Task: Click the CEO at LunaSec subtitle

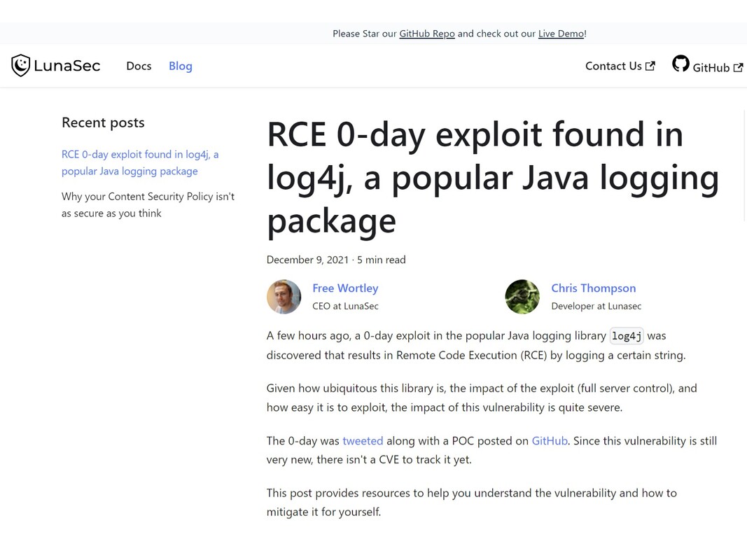Action: 345,306
